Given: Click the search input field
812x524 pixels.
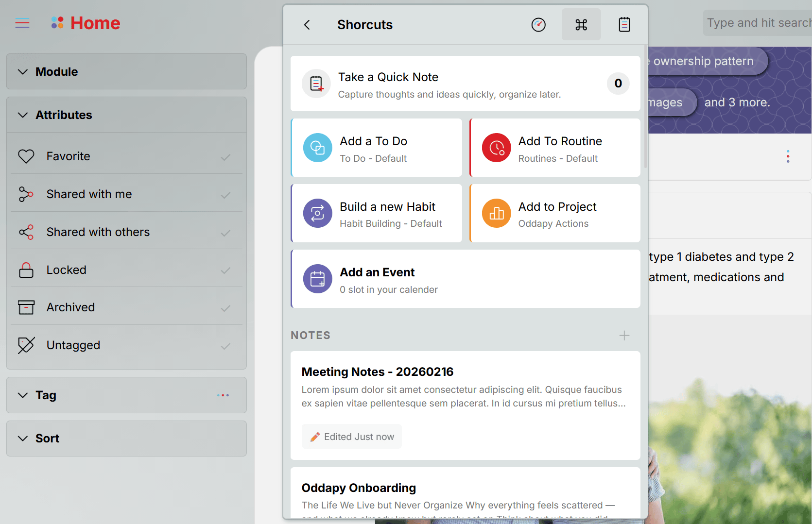Looking at the screenshot, I should point(762,22).
